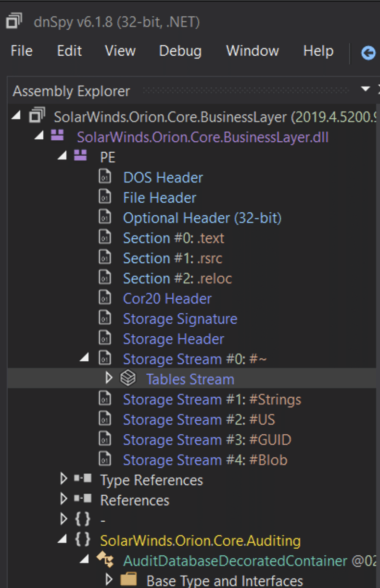
Task: Click the SolarWinds.Orion.Core.BusinessLayer.dll module icon
Action: pyautogui.click(x=57, y=136)
